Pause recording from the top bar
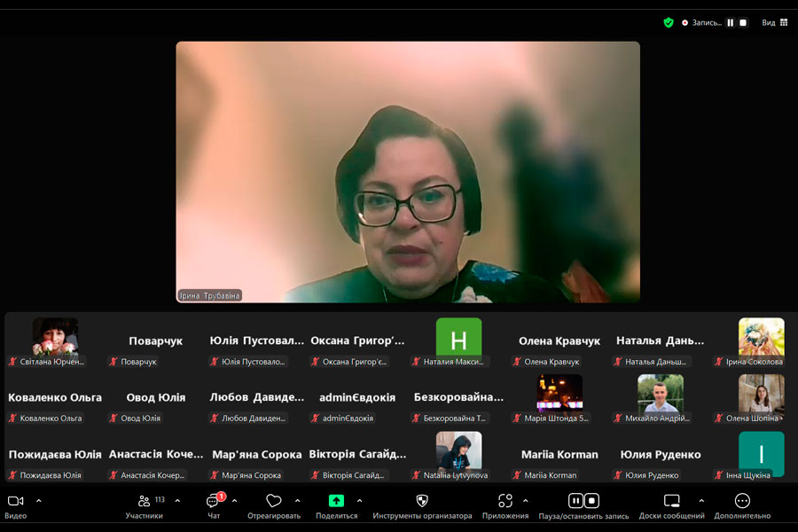798x532 pixels. pyautogui.click(x=731, y=22)
